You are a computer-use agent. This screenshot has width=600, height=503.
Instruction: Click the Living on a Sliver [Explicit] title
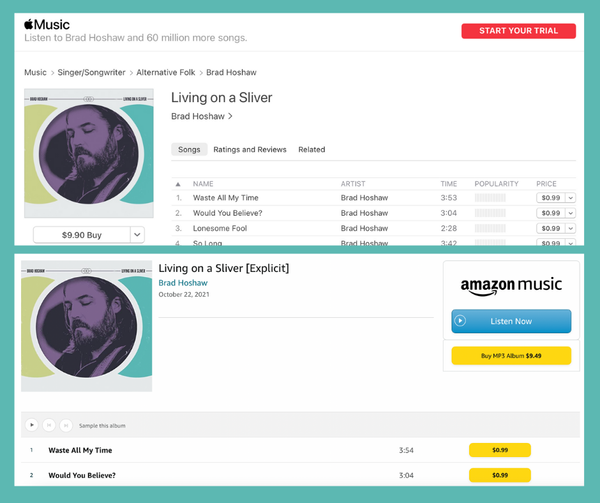tap(224, 268)
